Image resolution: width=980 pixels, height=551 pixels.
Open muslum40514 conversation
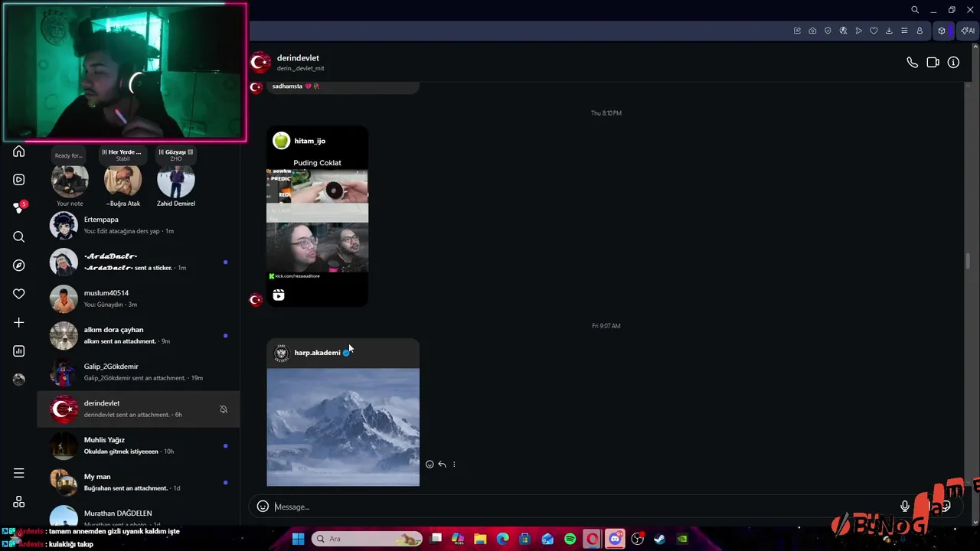click(x=139, y=298)
